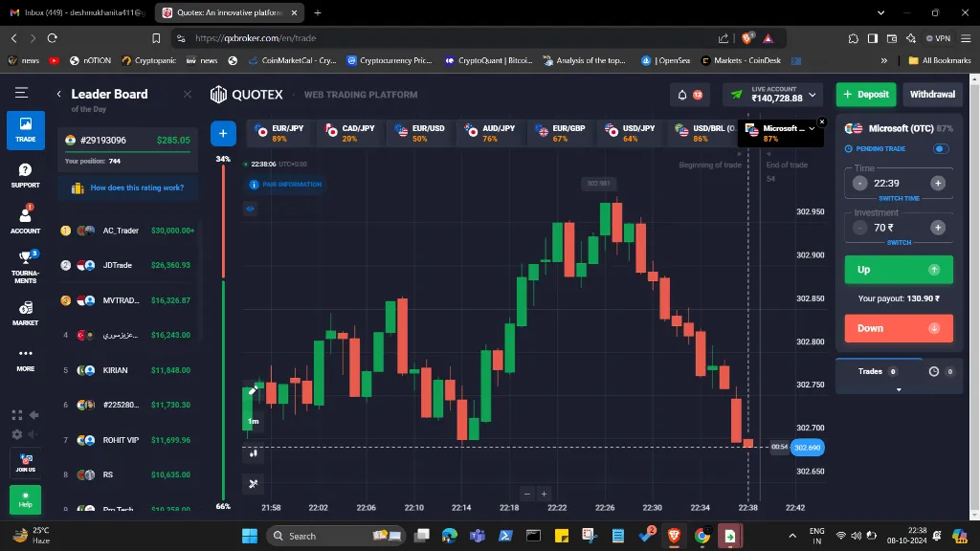Open the settings gear in the sidebar
Screen dimensions: 980x551
(17, 434)
